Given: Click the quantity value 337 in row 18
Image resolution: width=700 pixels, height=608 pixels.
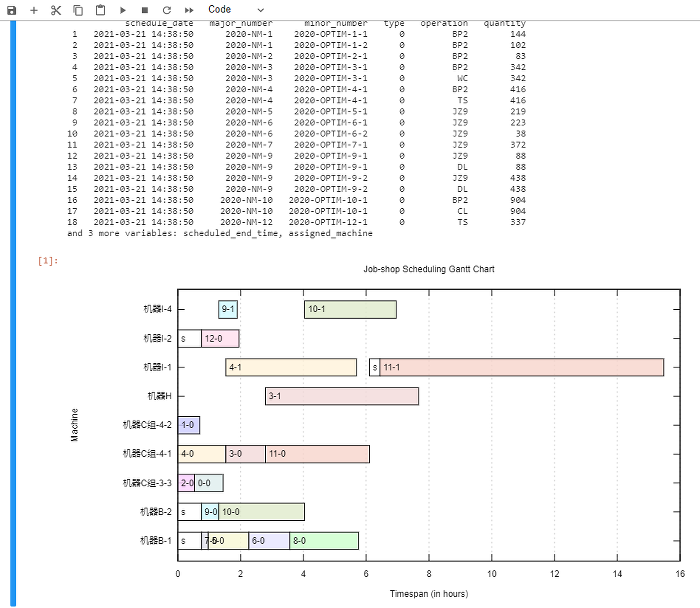Looking at the screenshot, I should pos(518,222).
